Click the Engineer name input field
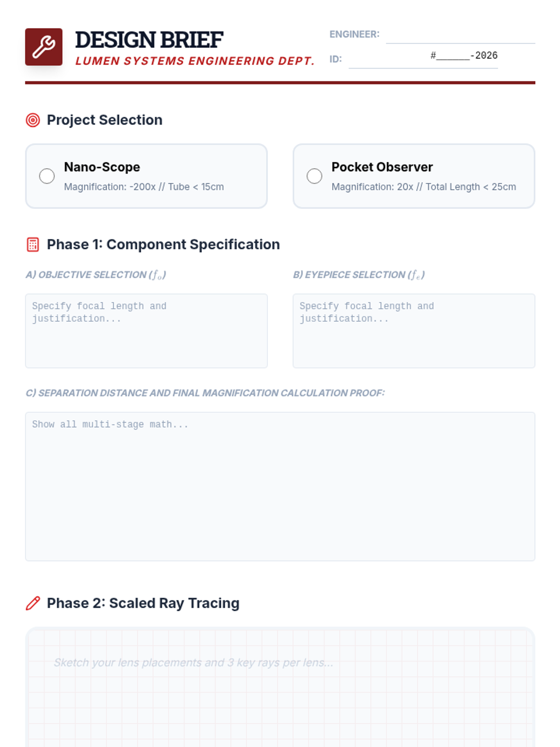 click(460, 35)
